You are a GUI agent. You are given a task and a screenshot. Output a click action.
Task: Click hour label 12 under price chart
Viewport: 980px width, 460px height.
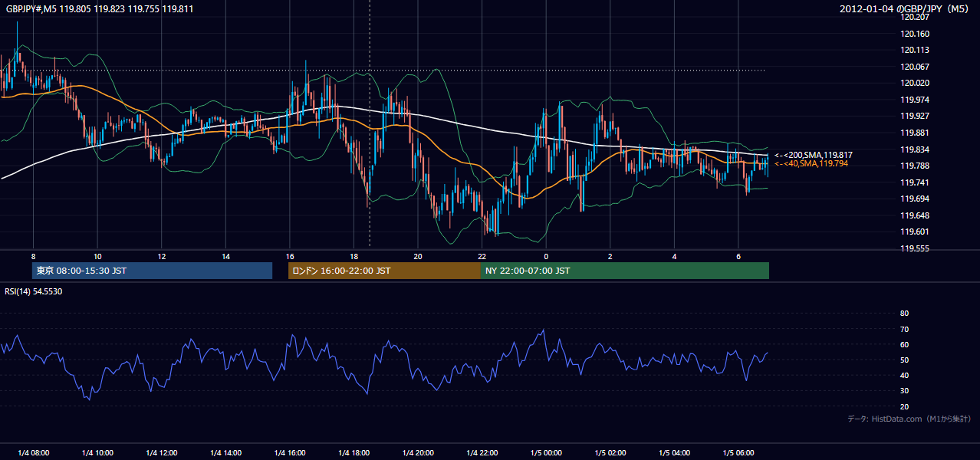click(161, 256)
